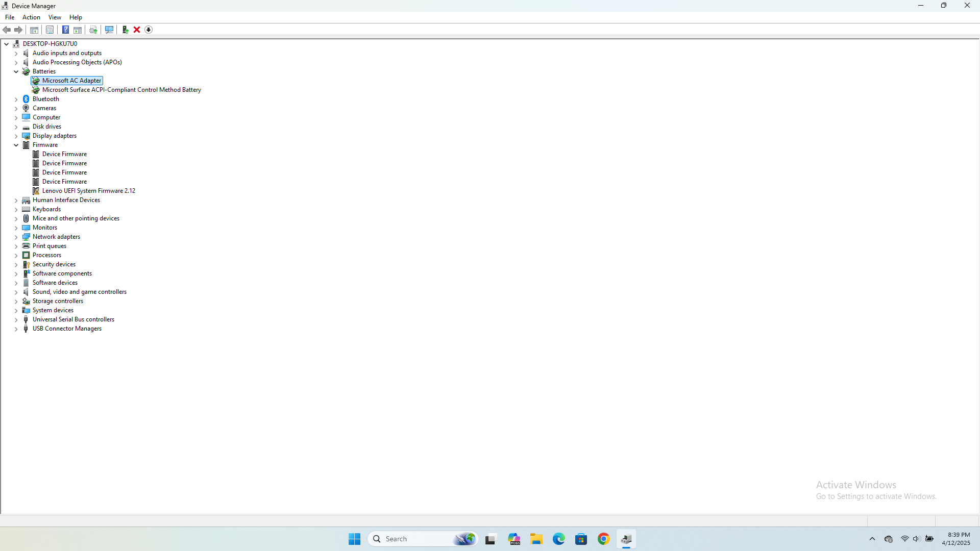Viewport: 980px width, 551px height.
Task: Select the Security devices label
Action: tap(54, 264)
